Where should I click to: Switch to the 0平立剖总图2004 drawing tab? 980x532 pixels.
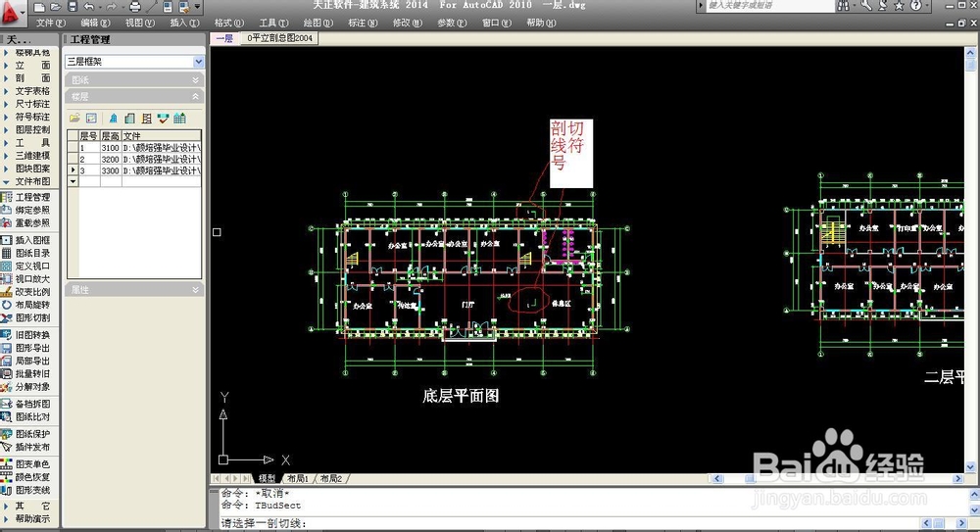coord(279,38)
